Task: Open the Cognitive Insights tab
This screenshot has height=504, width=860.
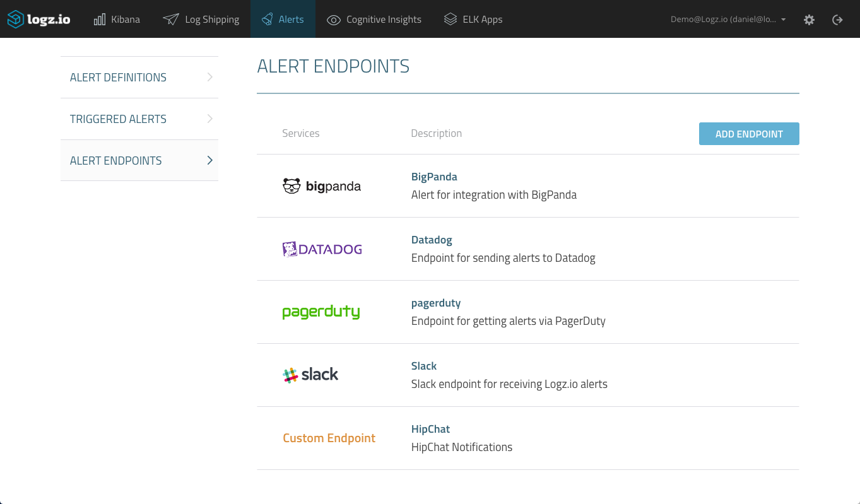Action: (x=374, y=19)
